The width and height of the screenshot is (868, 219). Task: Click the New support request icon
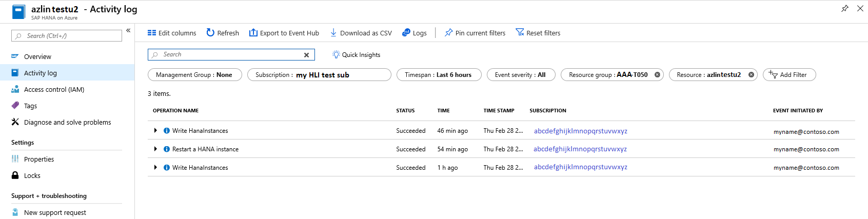click(15, 212)
